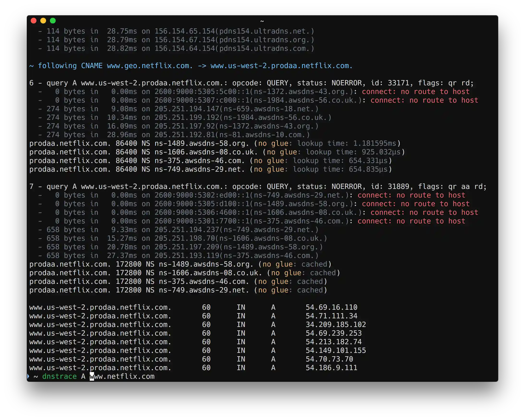The height and width of the screenshot is (420, 525).
Task: Click IP address 54.69.16.110
Action: point(331,307)
